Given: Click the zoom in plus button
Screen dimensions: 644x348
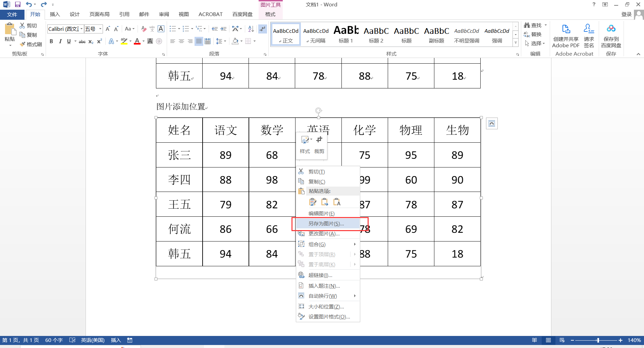Looking at the screenshot, I should coord(621,340).
